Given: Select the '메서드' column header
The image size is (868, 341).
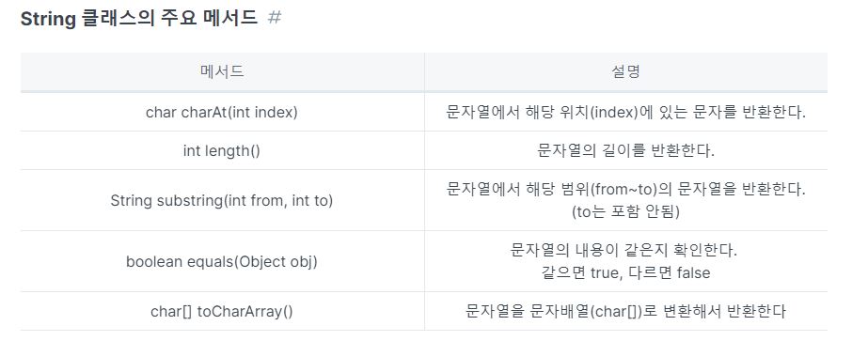Looking at the screenshot, I should coord(222,71).
